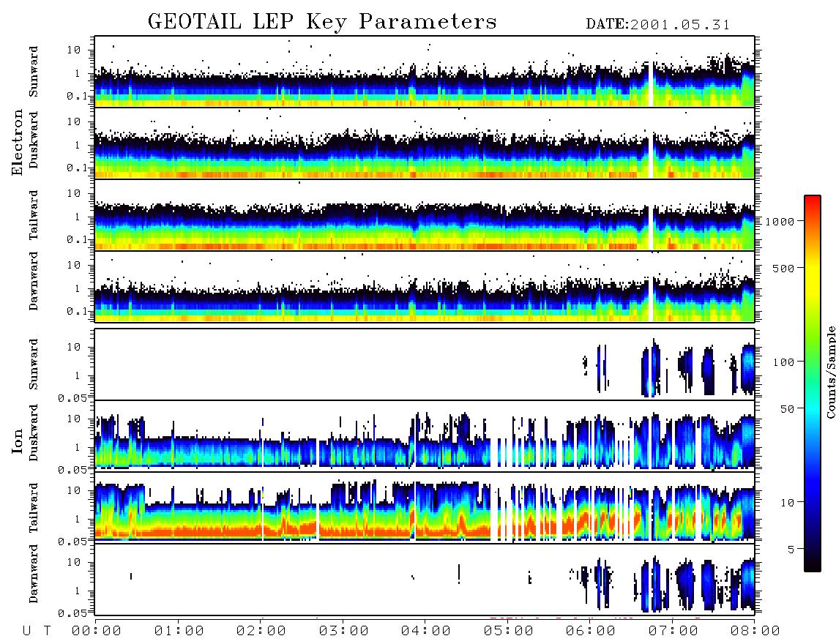Click the Electron Tailward spectrogram panel
The height and width of the screenshot is (644, 836).
(425, 215)
